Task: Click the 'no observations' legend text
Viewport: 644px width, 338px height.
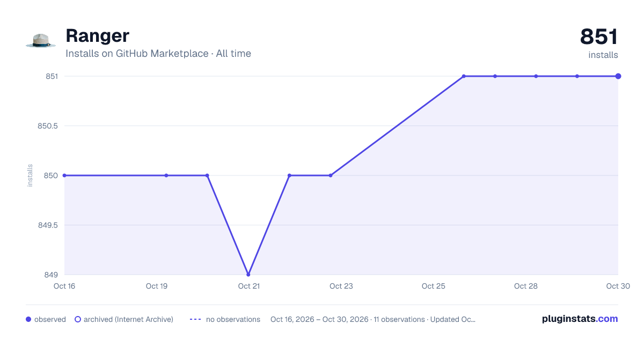Action: point(233,319)
